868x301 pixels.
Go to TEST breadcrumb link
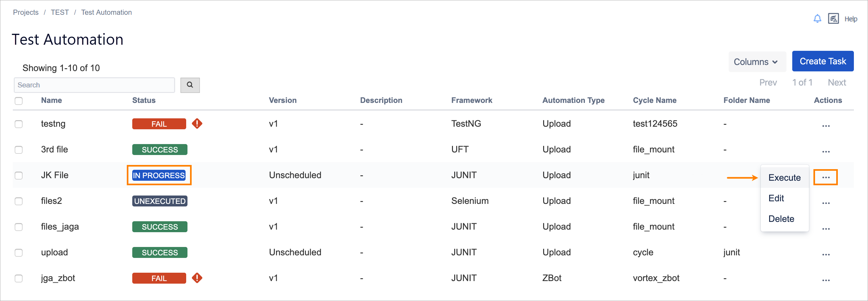pyautogui.click(x=60, y=13)
